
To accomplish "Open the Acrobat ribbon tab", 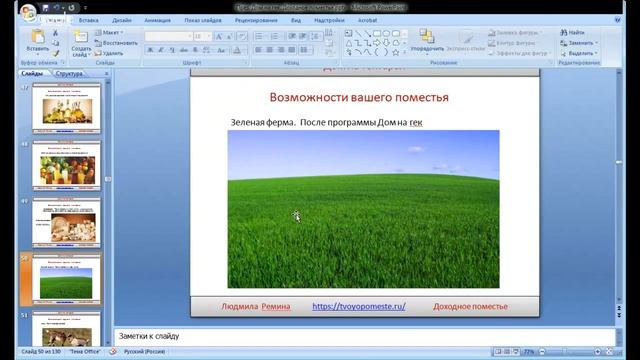I will click(x=367, y=20).
